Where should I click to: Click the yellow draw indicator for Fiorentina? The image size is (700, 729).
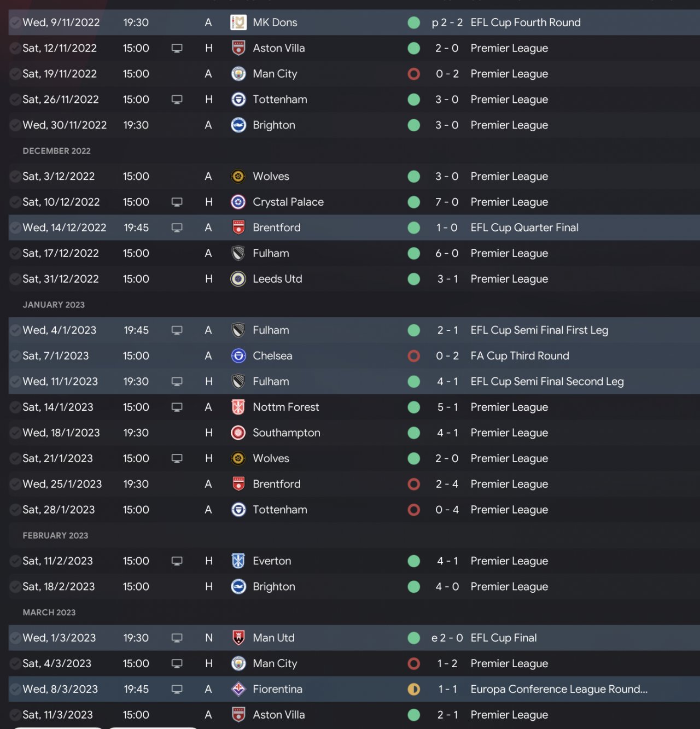point(414,689)
